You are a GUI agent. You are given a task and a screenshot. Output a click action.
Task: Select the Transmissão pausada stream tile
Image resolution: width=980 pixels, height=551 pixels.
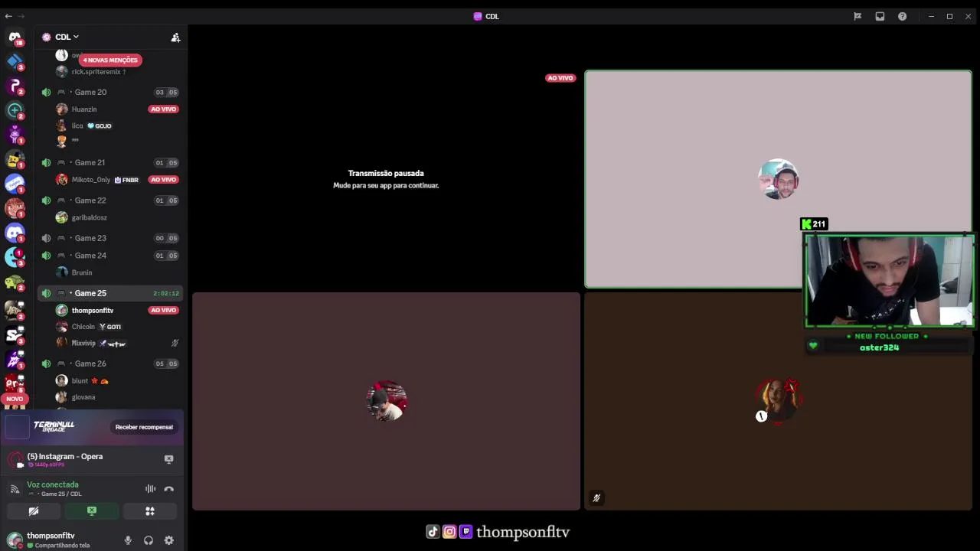tap(386, 179)
